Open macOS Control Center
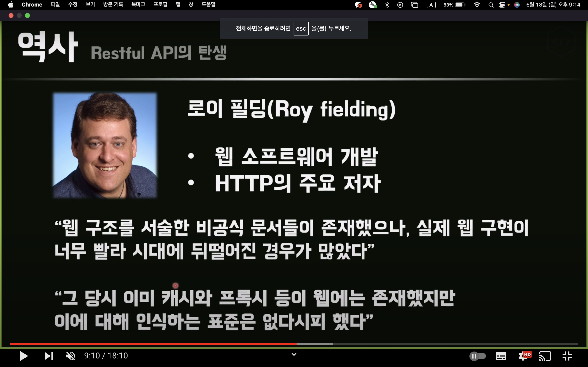 pos(502,5)
